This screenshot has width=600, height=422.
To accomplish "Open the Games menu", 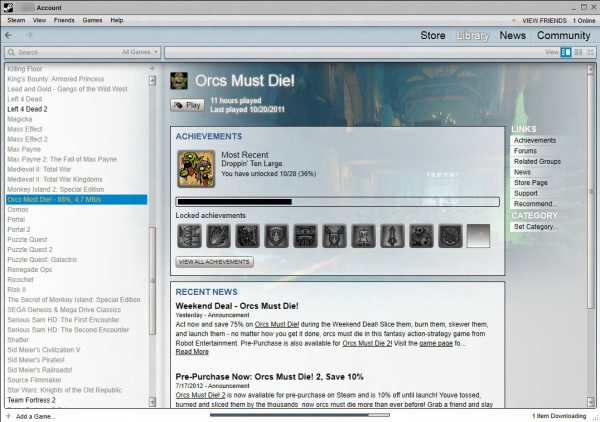I will pyautogui.click(x=92, y=20).
